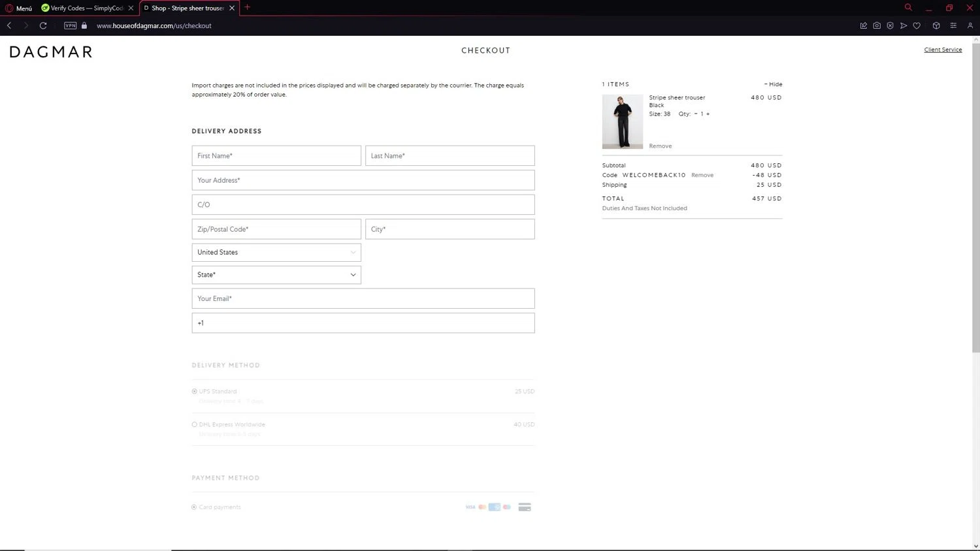Close the Verify Codes tab
The image size is (980, 551).
click(131, 8)
